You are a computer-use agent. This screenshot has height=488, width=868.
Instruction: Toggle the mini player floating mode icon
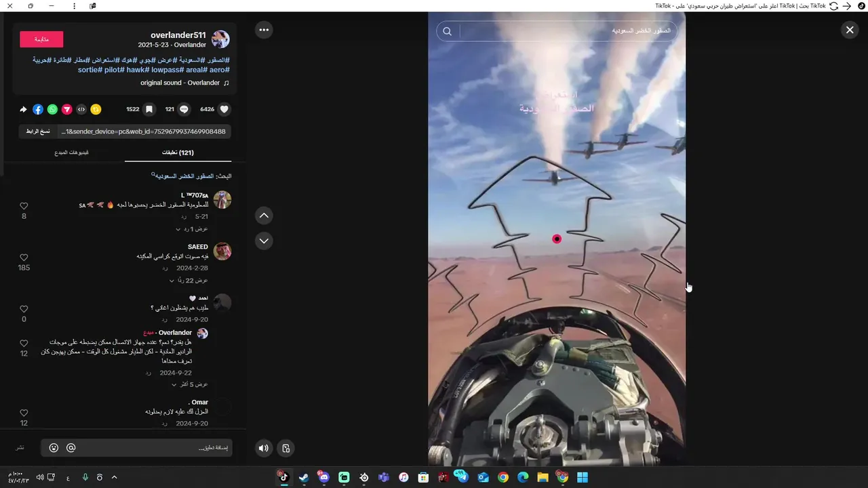click(x=286, y=448)
